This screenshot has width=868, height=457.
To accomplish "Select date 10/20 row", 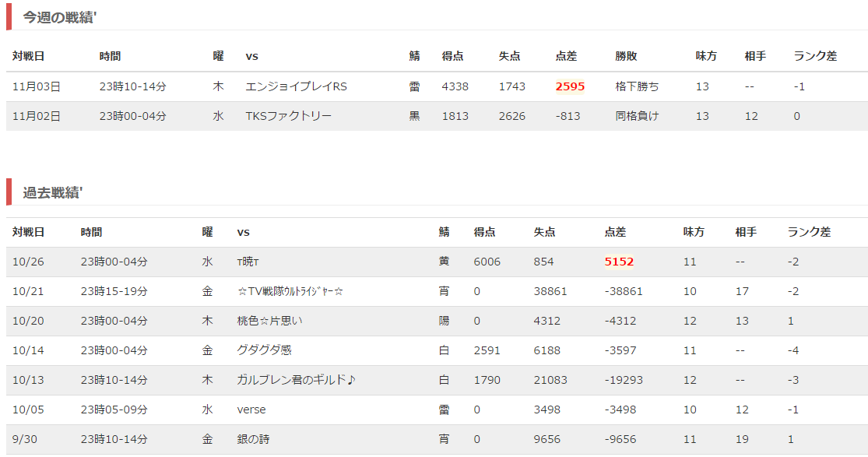I will click(28, 321).
